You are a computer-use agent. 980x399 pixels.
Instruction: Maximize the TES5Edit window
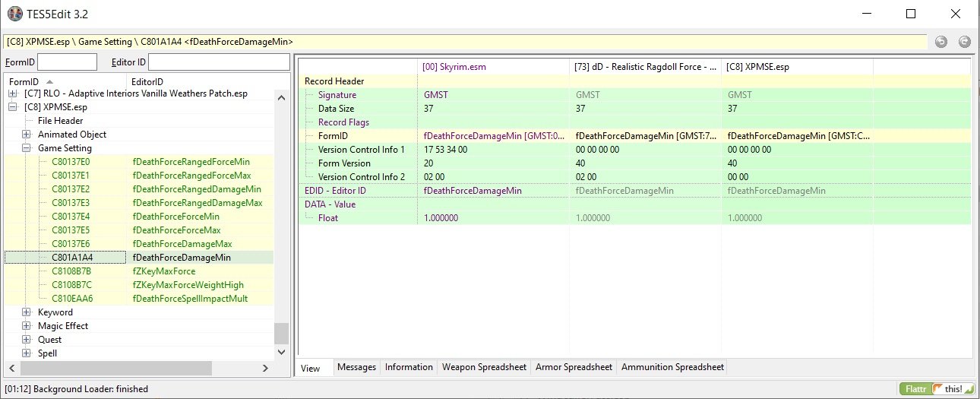coord(911,14)
